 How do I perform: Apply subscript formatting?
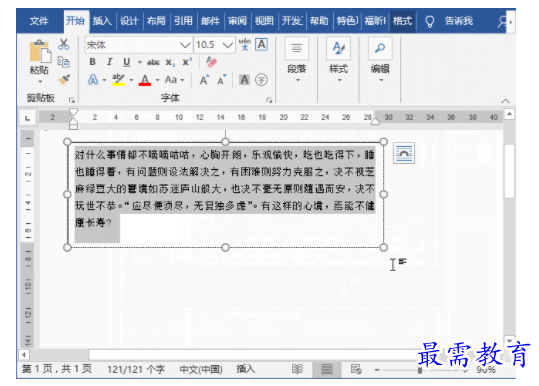point(170,63)
